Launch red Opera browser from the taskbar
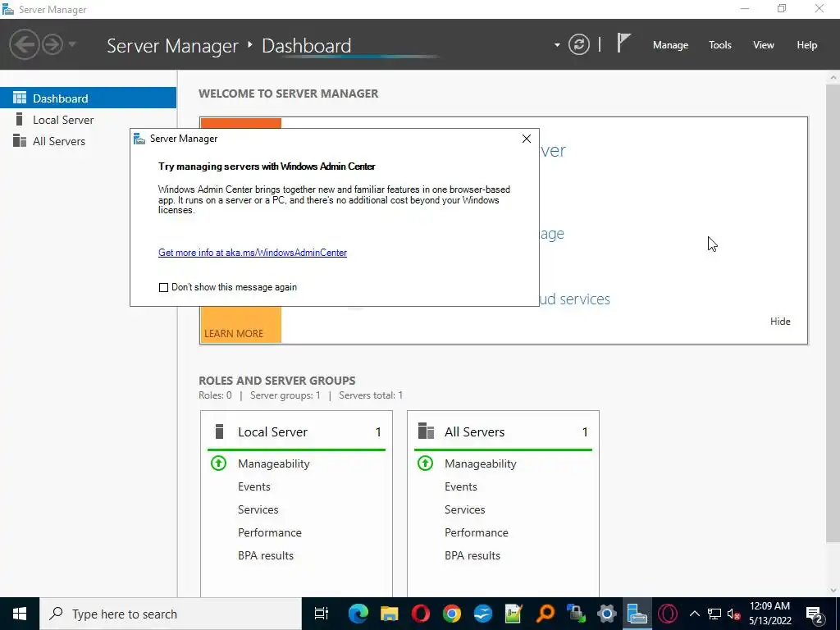The width and height of the screenshot is (840, 630). 421,614
